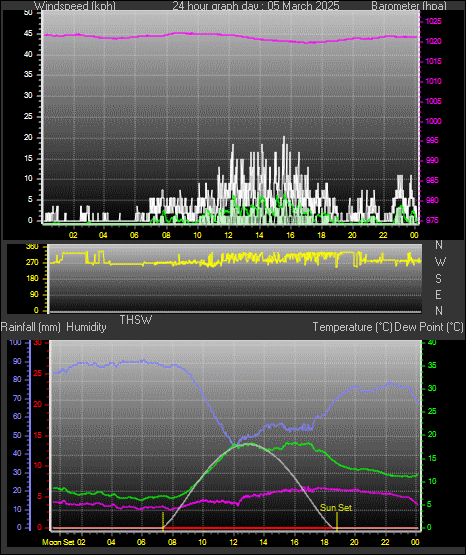Select the magenta 980 barometer axis value
Image resolution: width=466 pixels, height=555 pixels.
(432, 200)
